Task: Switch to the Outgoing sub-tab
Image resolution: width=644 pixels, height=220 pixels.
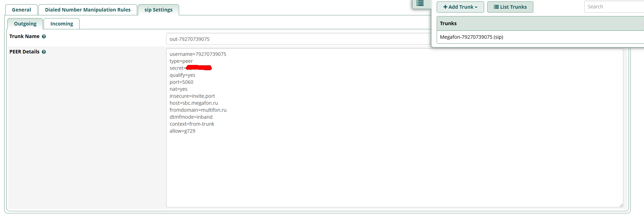Action: tap(25, 24)
